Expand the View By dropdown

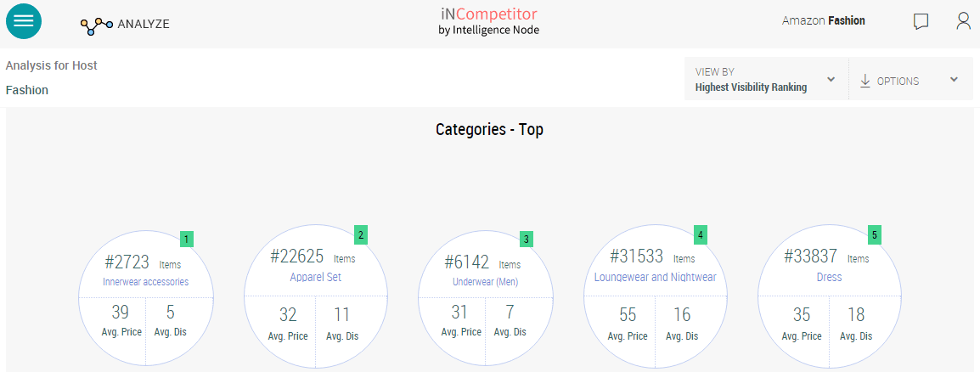831,80
